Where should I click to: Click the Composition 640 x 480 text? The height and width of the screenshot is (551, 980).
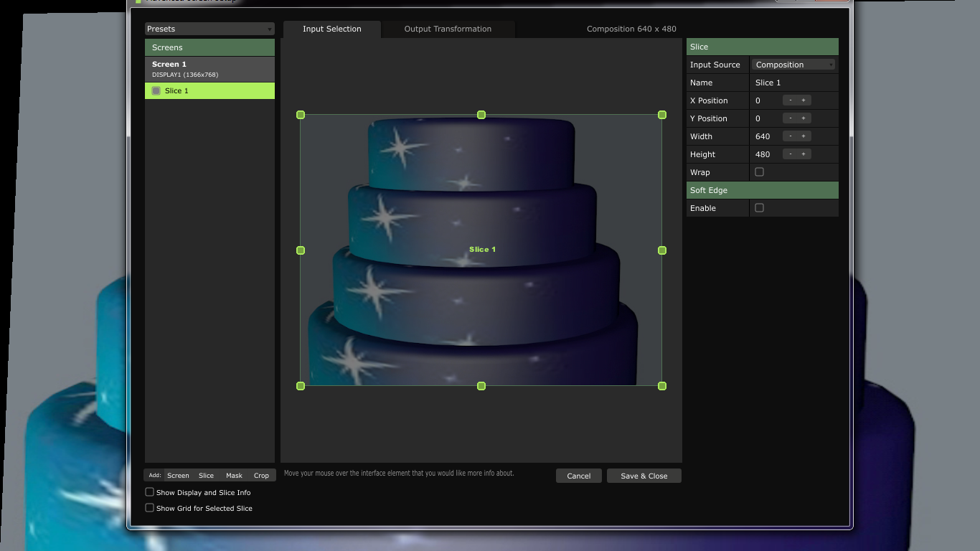point(631,29)
